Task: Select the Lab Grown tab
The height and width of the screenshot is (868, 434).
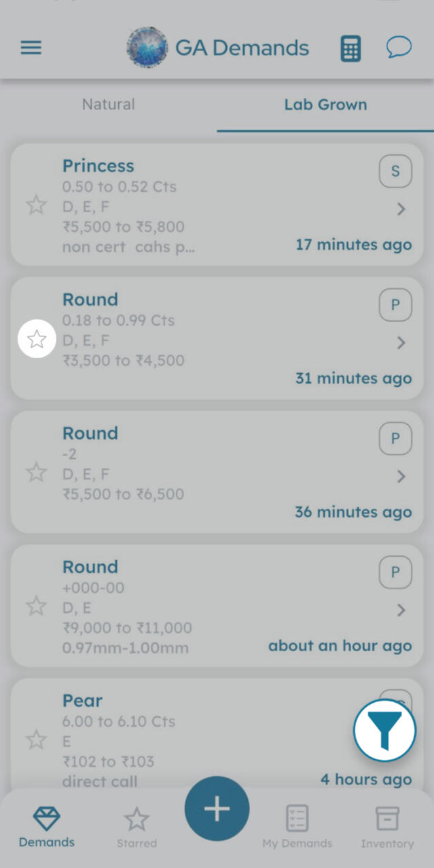Action: tap(325, 104)
